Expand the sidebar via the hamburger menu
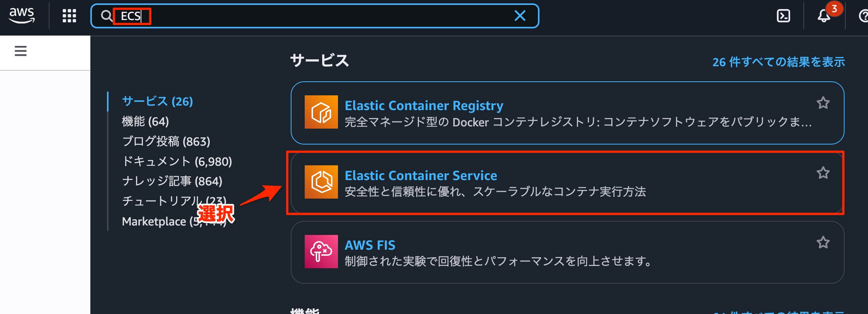The width and height of the screenshot is (868, 314). point(20,52)
